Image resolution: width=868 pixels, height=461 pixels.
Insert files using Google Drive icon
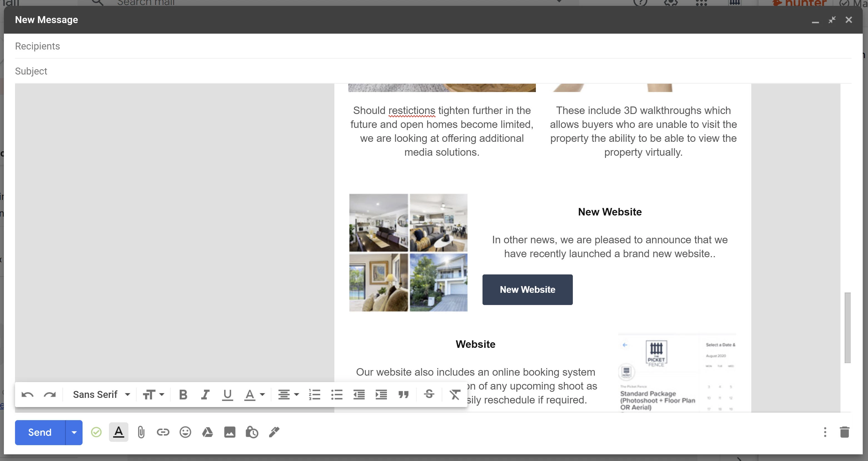(x=208, y=432)
